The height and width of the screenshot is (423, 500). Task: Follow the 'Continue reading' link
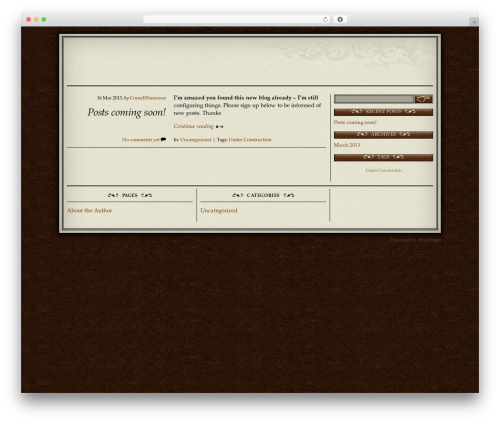coord(194,126)
